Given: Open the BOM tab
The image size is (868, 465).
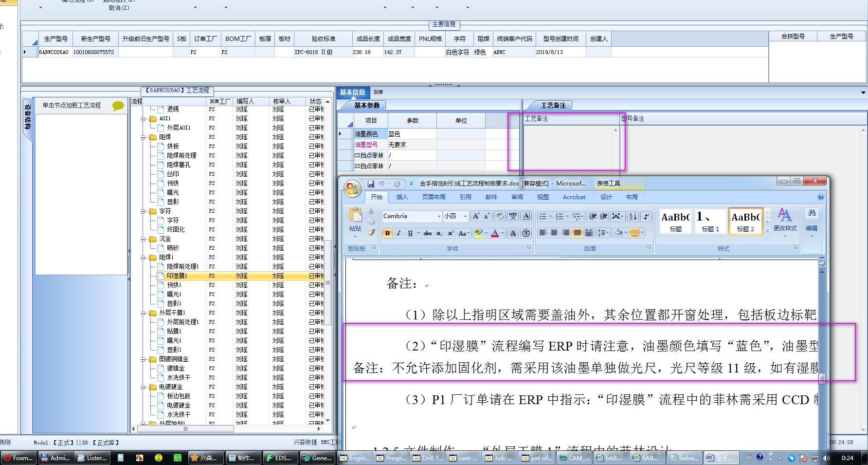Looking at the screenshot, I should [379, 92].
